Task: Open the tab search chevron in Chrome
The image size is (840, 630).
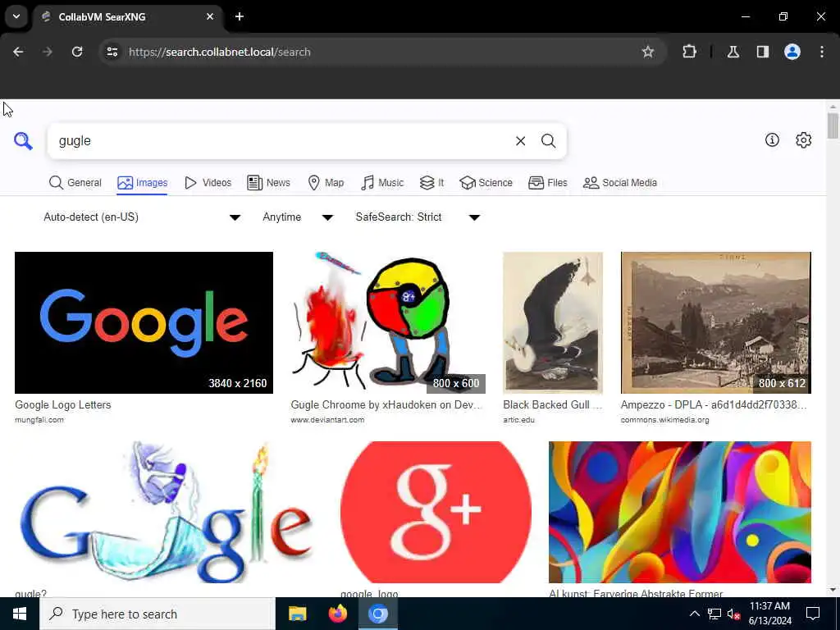Action: pyautogui.click(x=16, y=16)
